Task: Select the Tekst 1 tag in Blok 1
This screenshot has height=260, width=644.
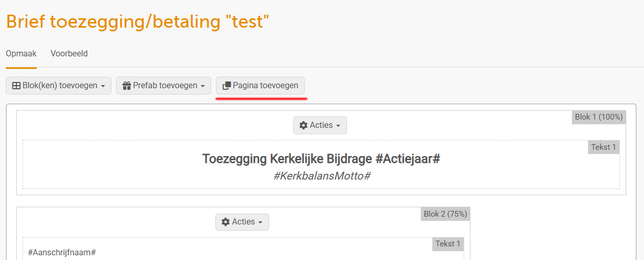Action: [604, 147]
